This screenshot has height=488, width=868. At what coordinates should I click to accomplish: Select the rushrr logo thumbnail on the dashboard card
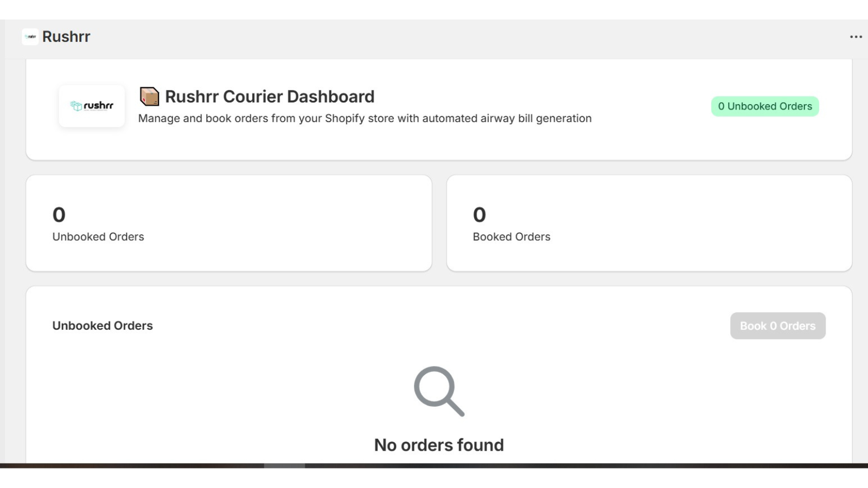pos(92,106)
